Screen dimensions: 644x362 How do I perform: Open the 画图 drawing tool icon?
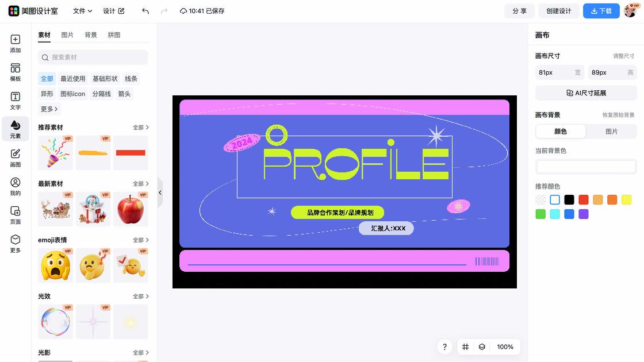[x=15, y=157]
